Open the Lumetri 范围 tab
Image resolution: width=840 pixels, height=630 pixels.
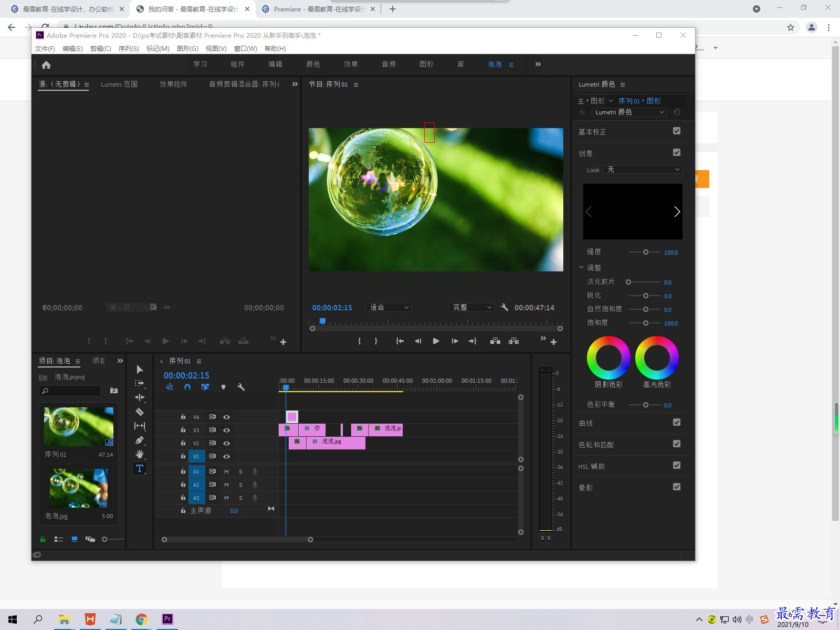(119, 84)
